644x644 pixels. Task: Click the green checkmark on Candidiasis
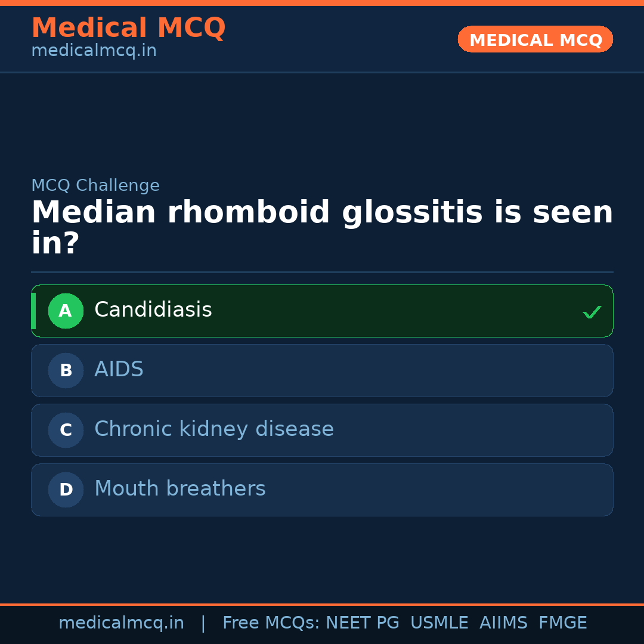point(592,312)
